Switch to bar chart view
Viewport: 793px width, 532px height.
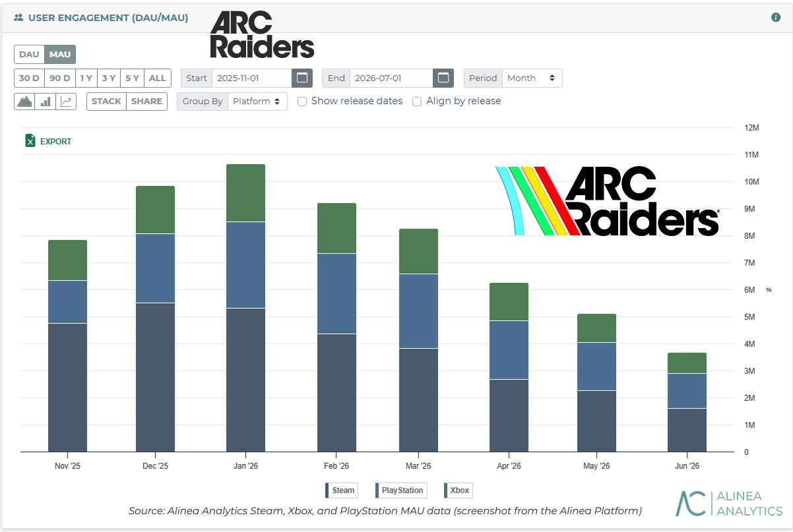[x=46, y=102]
